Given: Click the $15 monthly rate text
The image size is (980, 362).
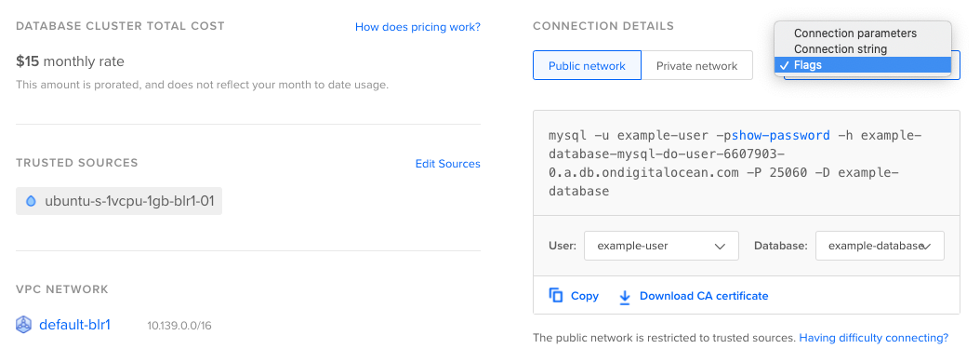Looking at the screenshot, I should [x=70, y=61].
